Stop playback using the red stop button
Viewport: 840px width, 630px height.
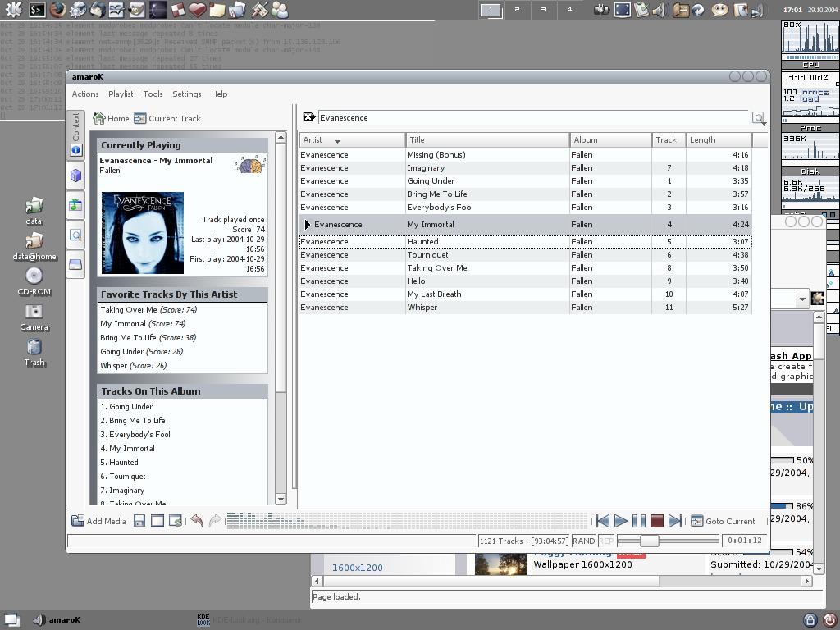(x=657, y=521)
